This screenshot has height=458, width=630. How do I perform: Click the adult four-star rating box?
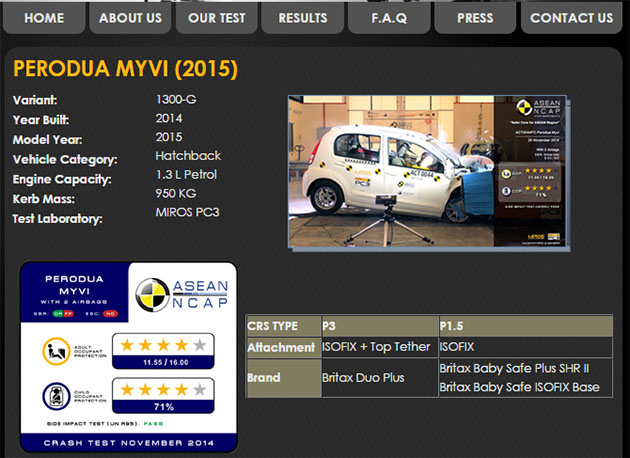pos(161,351)
